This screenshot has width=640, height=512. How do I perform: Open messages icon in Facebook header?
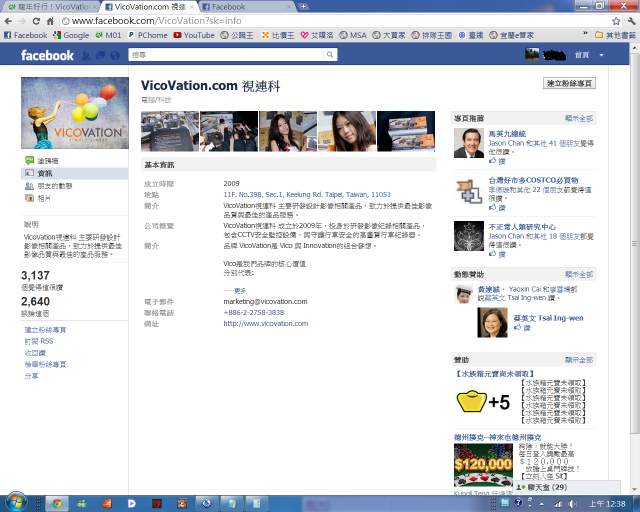(100, 56)
